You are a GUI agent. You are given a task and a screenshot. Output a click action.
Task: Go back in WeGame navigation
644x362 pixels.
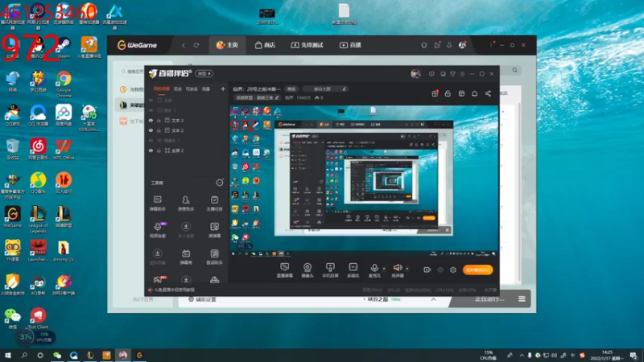[184, 45]
